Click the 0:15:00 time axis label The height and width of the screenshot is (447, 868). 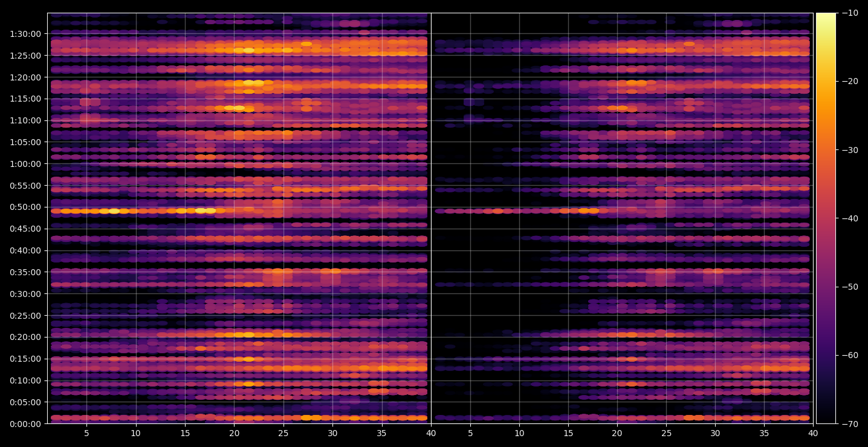(x=25, y=359)
